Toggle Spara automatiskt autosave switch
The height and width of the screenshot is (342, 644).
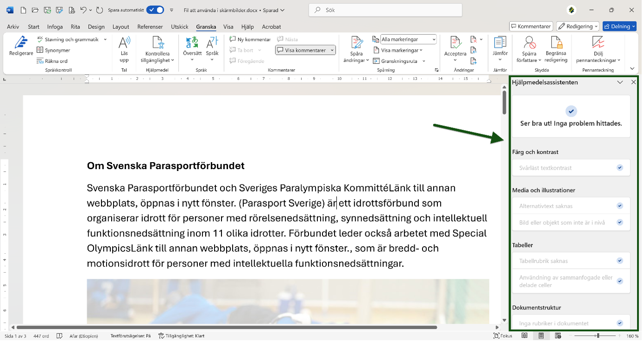pyautogui.click(x=155, y=10)
